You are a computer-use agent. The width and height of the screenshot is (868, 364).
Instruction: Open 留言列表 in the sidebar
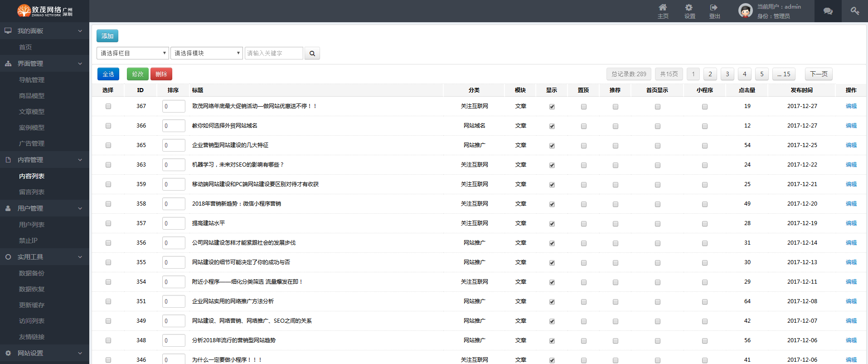point(32,192)
